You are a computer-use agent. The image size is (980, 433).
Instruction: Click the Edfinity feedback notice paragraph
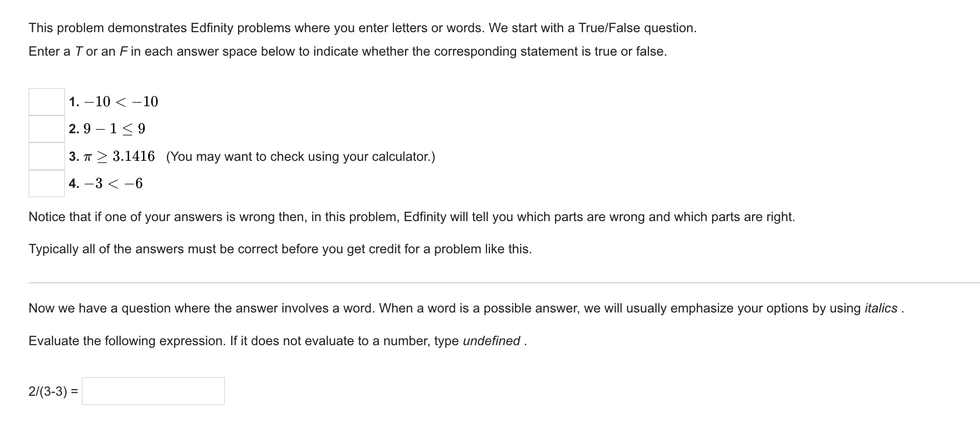(x=411, y=216)
